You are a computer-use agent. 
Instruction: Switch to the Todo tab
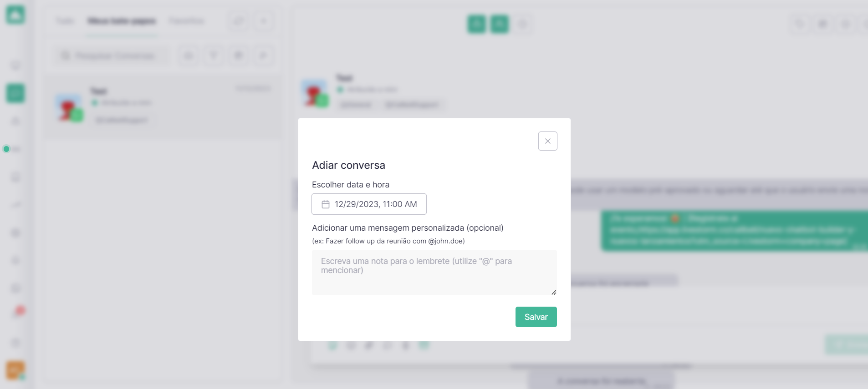click(65, 21)
